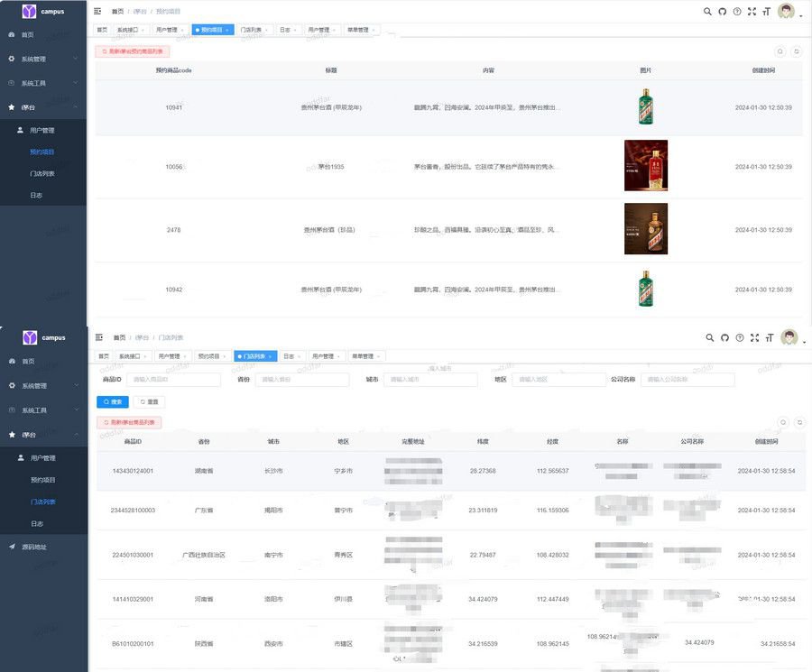This screenshot has width=812, height=672.
Task: Open GitHub link icon in the lower header
Action: 724,337
